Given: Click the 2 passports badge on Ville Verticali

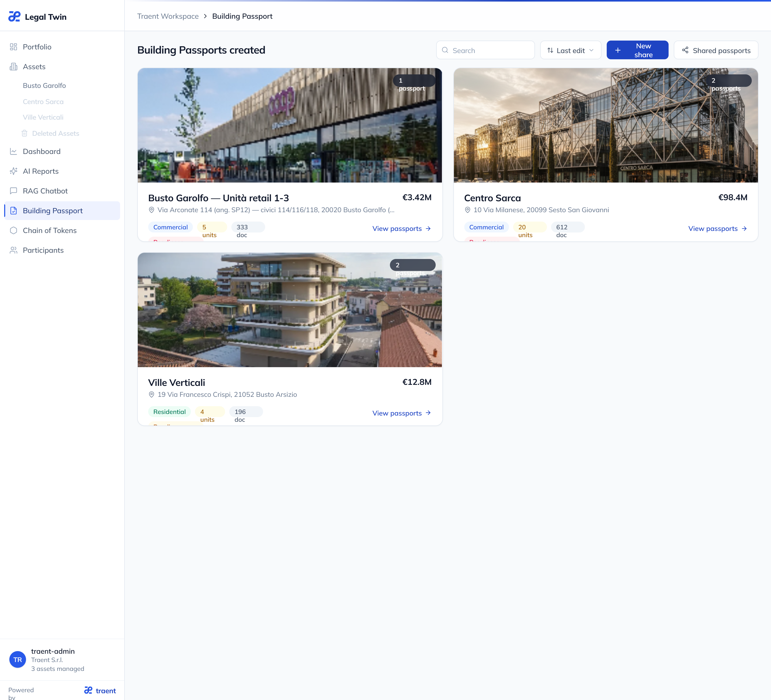Looking at the screenshot, I should [x=412, y=265].
